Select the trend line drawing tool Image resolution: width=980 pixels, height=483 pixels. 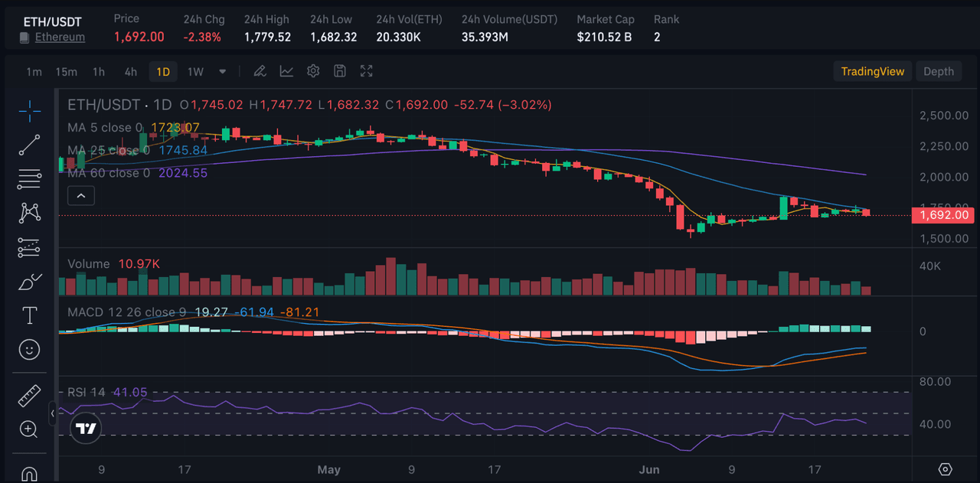pyautogui.click(x=29, y=145)
